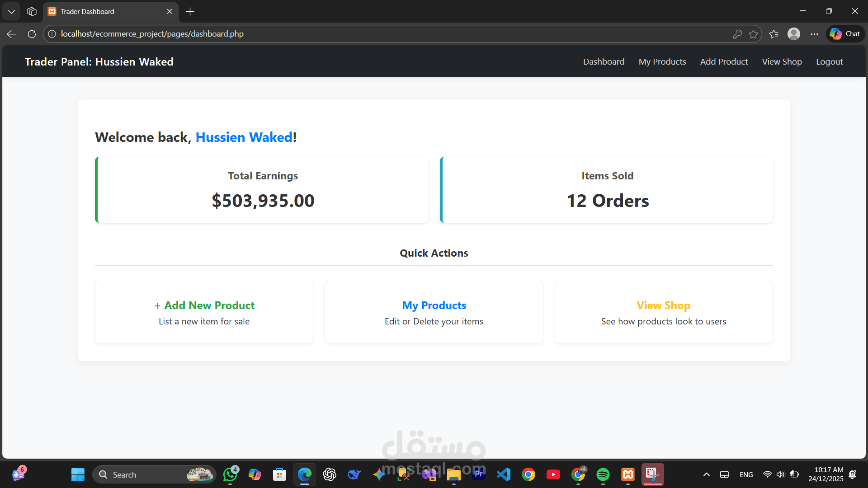Open Snipping Tool in taskbar
The height and width of the screenshot is (488, 868).
point(653,474)
